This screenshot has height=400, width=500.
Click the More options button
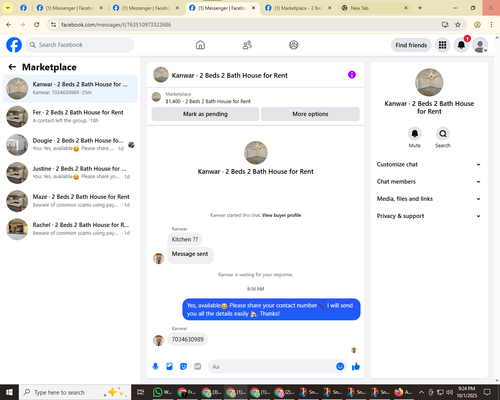pyautogui.click(x=310, y=114)
